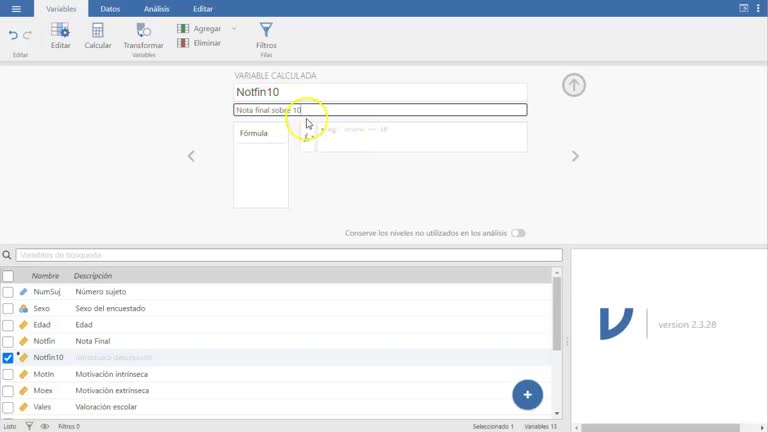Click the Undo arrow icon

click(x=13, y=35)
